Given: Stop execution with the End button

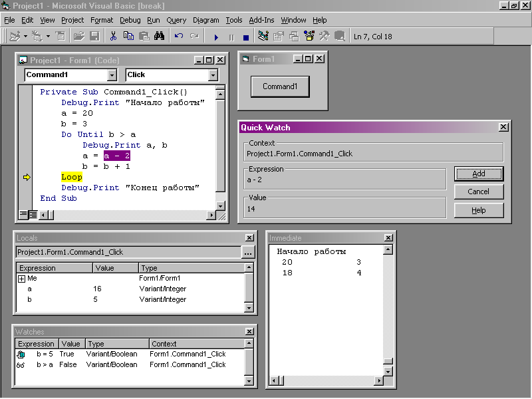Looking at the screenshot, I should (x=246, y=37).
